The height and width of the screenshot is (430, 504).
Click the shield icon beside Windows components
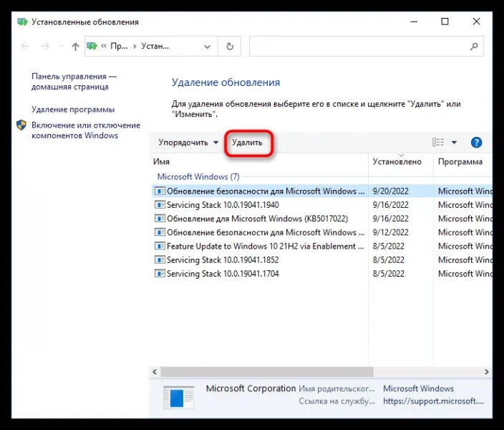21,125
